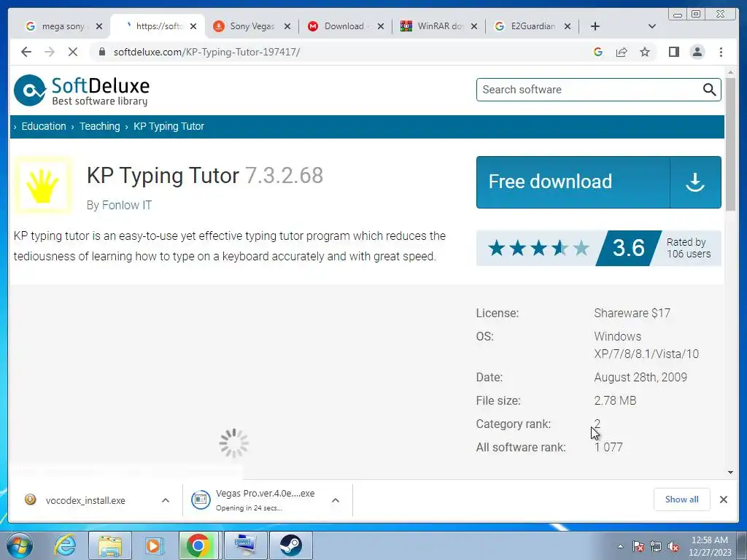Switch to the Sony Vegas tab
The image size is (747, 560).
[x=252, y=26]
